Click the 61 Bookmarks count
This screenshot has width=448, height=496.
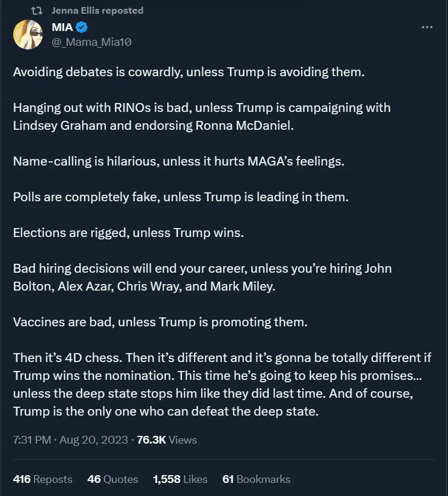coord(256,479)
